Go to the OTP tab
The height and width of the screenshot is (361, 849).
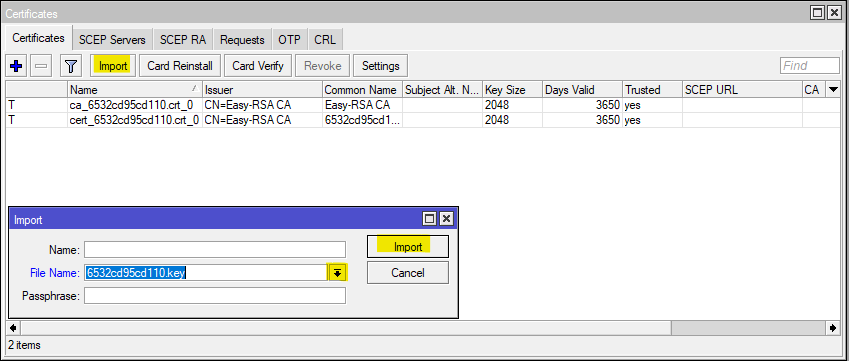point(289,40)
